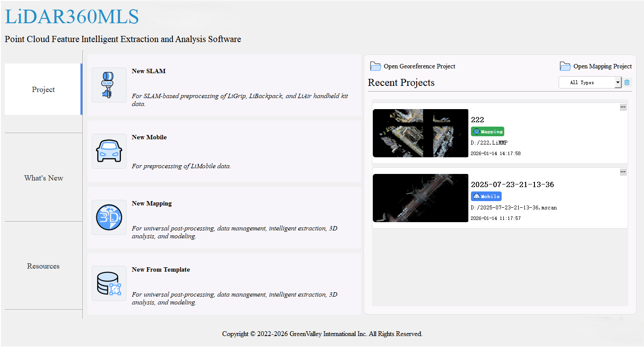Click the Mobile badge on project 2025-07-23-21-13-36
Screen dimensions: 644x347
pos(486,196)
